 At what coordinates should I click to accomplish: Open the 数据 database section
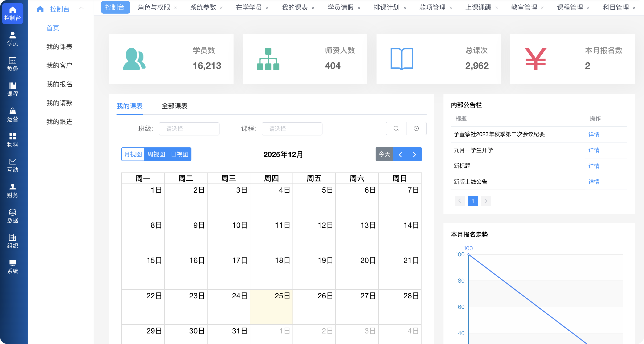click(x=12, y=216)
